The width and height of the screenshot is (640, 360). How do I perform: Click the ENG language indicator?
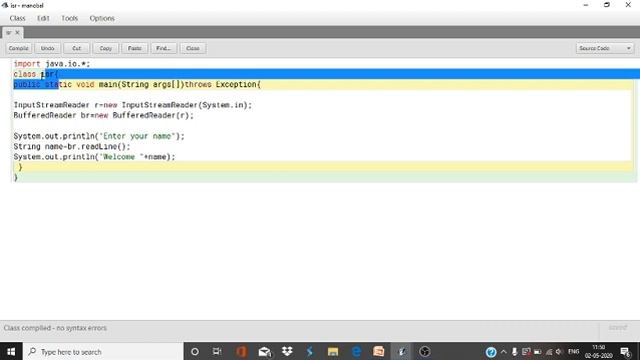tap(573, 351)
